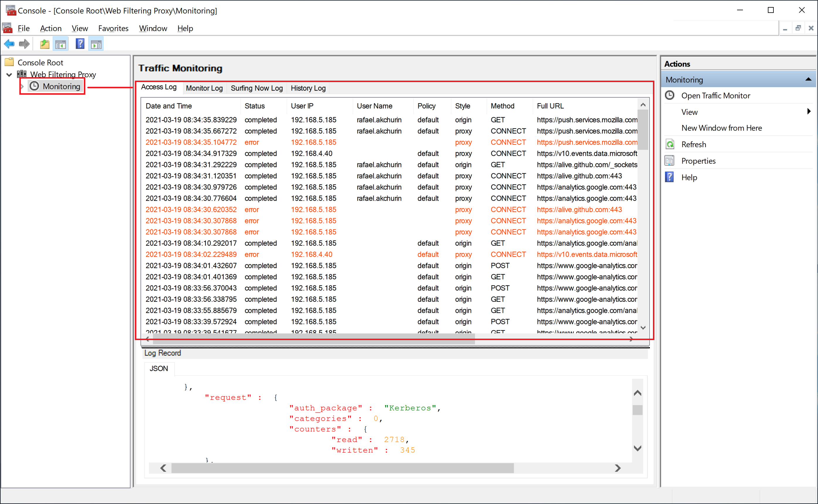Image resolution: width=818 pixels, height=504 pixels.
Task: Click the Back arrow toolbar icon
Action: pos(9,44)
